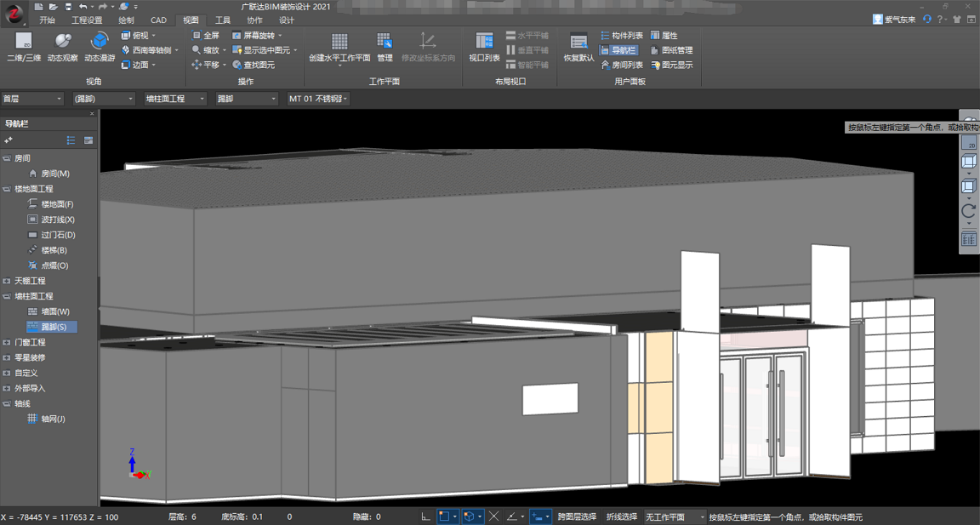Image resolution: width=980 pixels, height=525 pixels.
Task: Open the 管理 work plane manager
Action: [x=385, y=42]
